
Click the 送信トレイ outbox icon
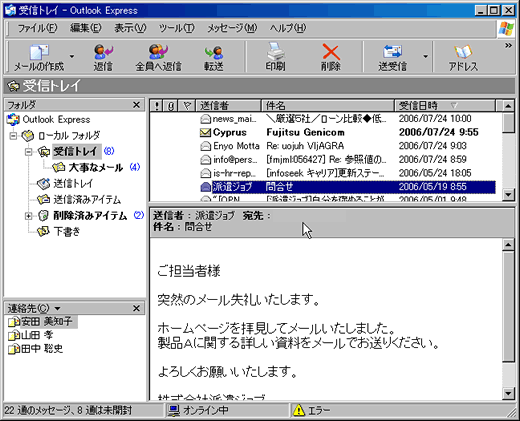click(44, 184)
